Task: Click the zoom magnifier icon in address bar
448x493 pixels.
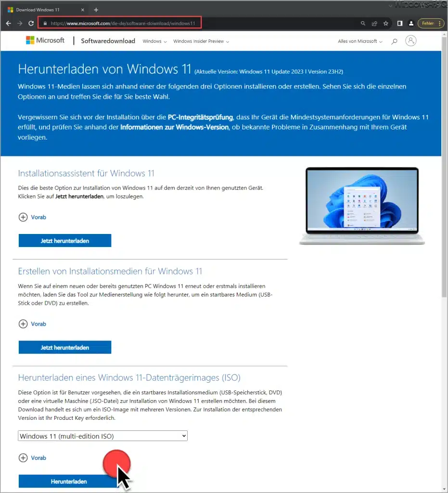Action: coord(363,23)
